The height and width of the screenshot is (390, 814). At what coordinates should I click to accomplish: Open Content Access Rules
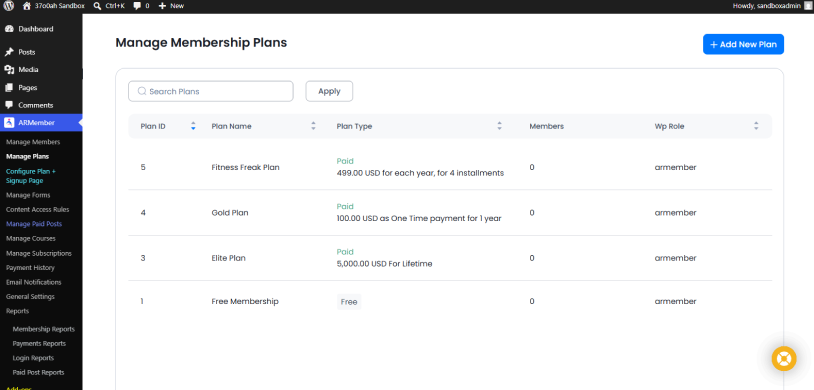pos(37,210)
